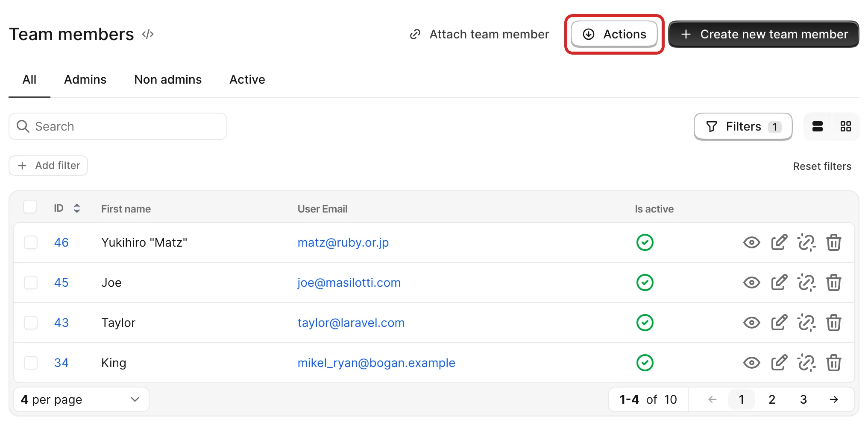Image resolution: width=868 pixels, height=431 pixels.
Task: Open email matz@ruby.or.jp link
Action: 343,242
